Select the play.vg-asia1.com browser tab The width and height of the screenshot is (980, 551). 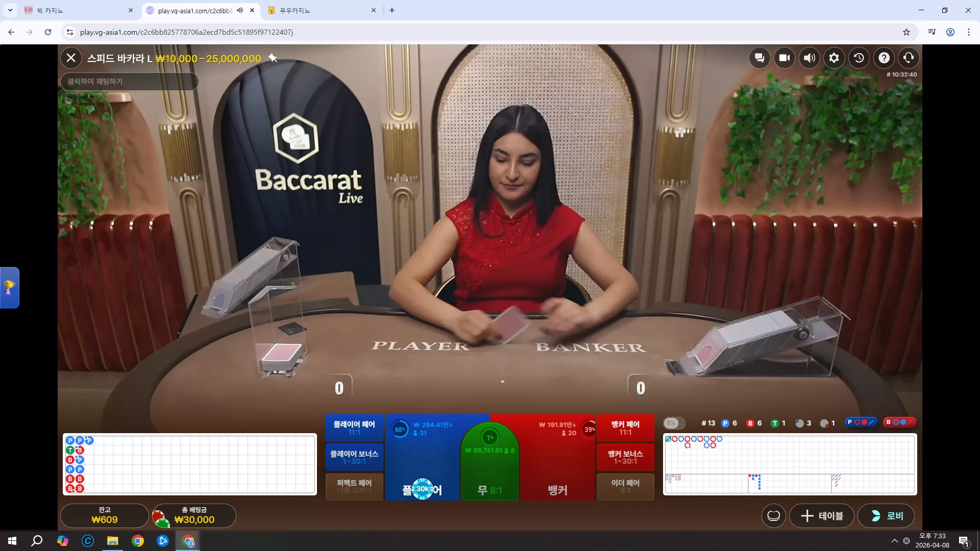point(194,10)
